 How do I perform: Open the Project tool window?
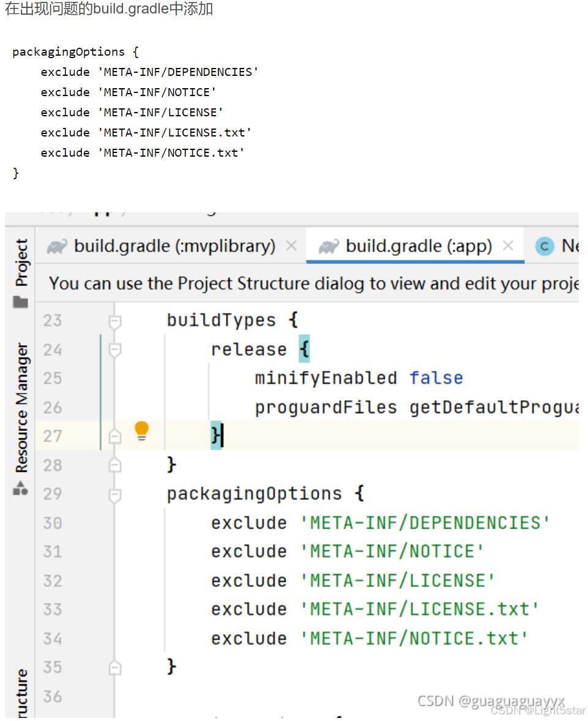click(21, 260)
